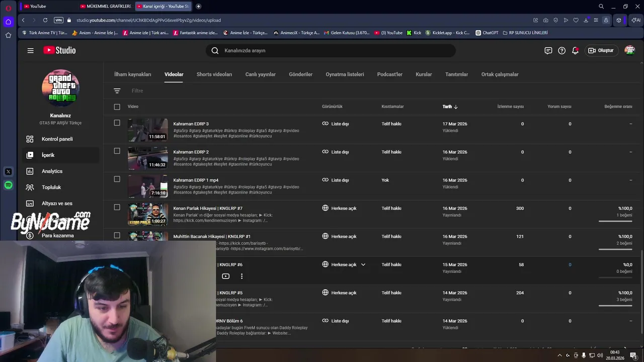Viewport: 644px width, 362px height.
Task: Switch to the İlham kaynakları tab
Action: coord(133,74)
